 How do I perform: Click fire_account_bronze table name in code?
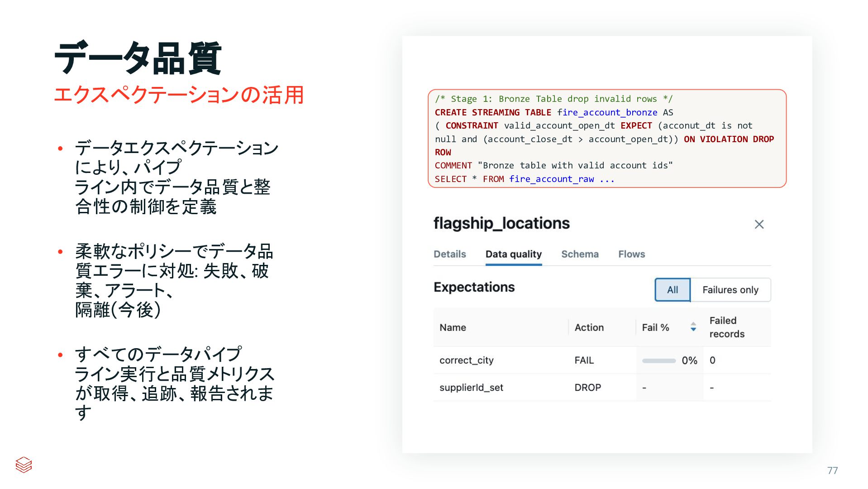tap(607, 112)
